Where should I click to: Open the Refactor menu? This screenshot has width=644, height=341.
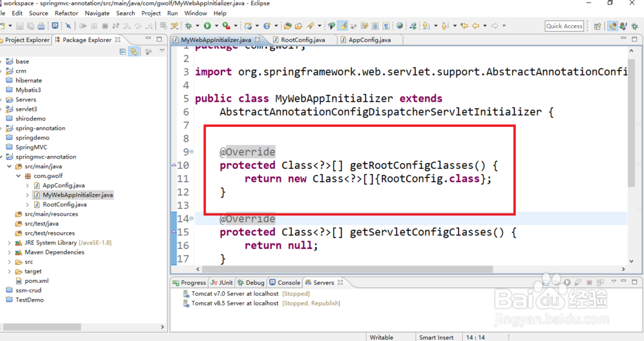tap(66, 13)
